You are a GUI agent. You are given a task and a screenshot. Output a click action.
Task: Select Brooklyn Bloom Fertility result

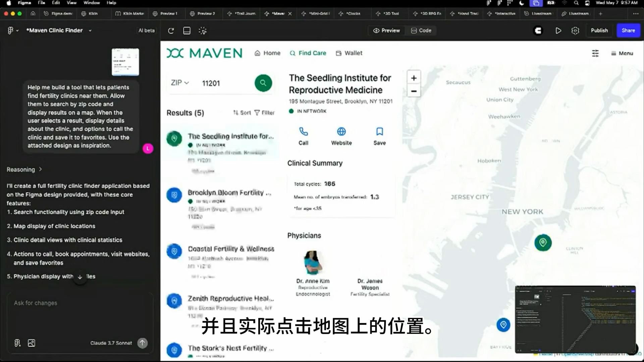(222, 208)
